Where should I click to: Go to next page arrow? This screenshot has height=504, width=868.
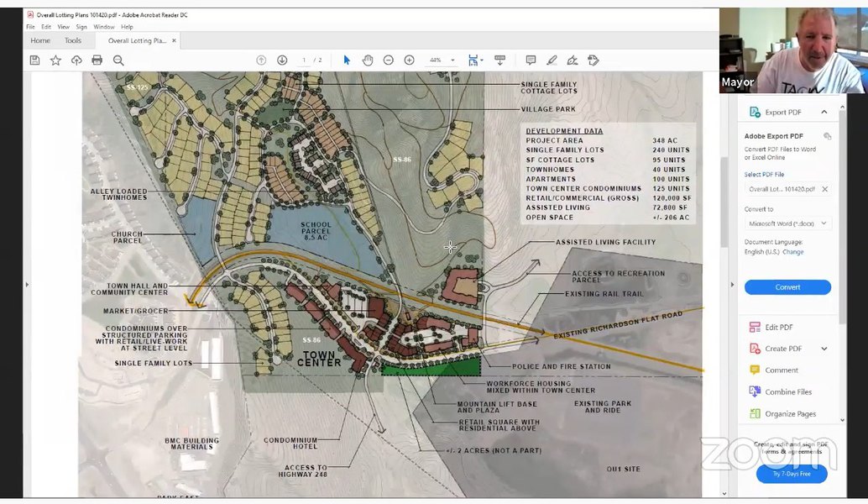[x=282, y=60]
